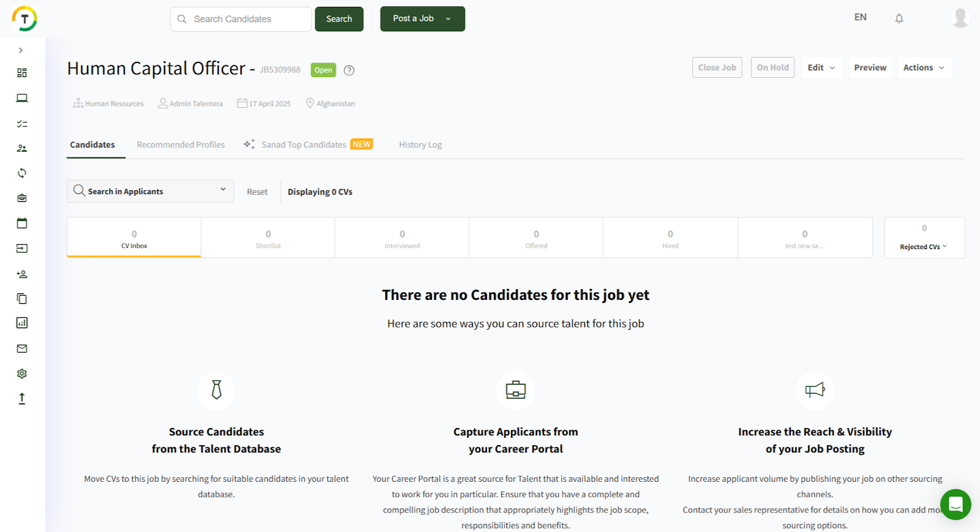980x532 pixels.
Task: Open the reports chart icon in sidebar
Action: pos(22,323)
